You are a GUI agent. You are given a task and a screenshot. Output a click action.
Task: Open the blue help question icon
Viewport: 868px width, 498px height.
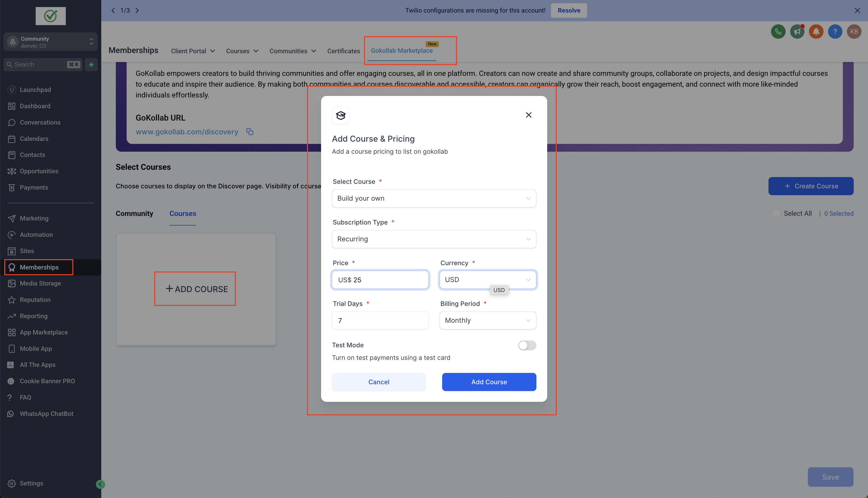pos(835,31)
